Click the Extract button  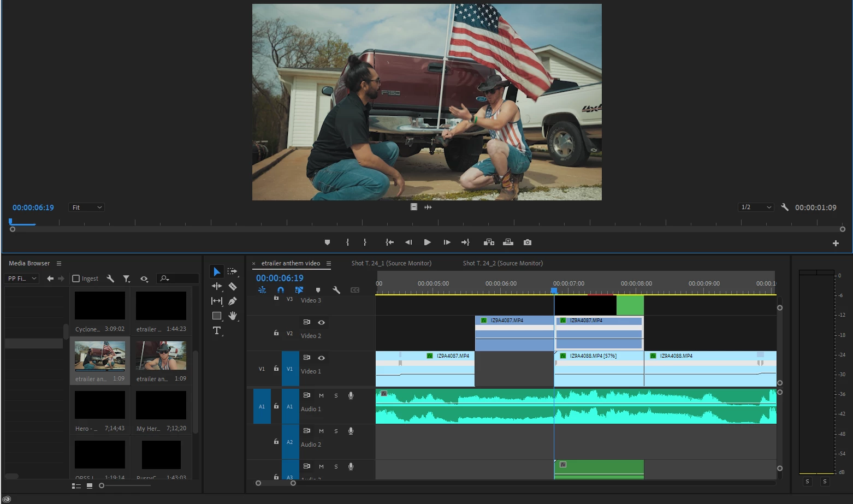click(508, 242)
